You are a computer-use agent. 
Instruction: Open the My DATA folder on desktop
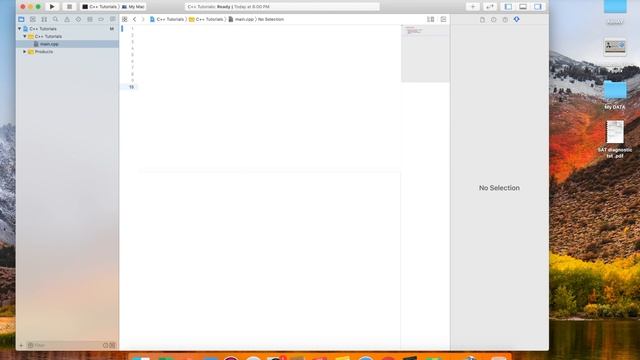tap(615, 95)
